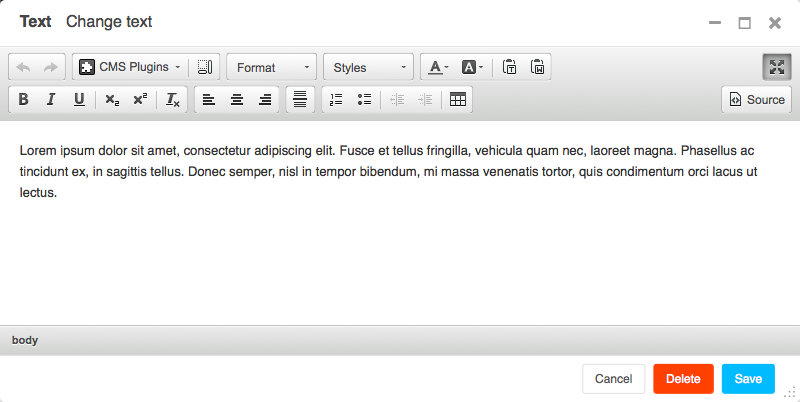Open the text color picker

click(438, 67)
